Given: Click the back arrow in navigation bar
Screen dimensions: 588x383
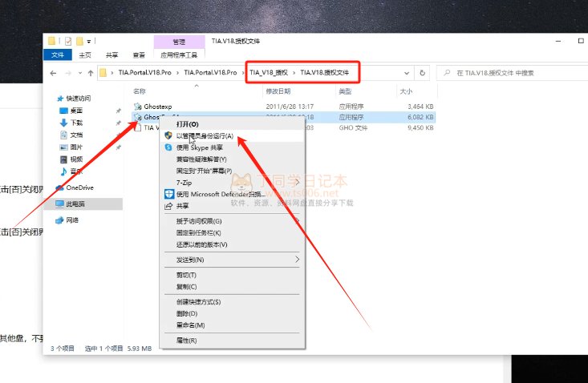Looking at the screenshot, I should coord(53,73).
